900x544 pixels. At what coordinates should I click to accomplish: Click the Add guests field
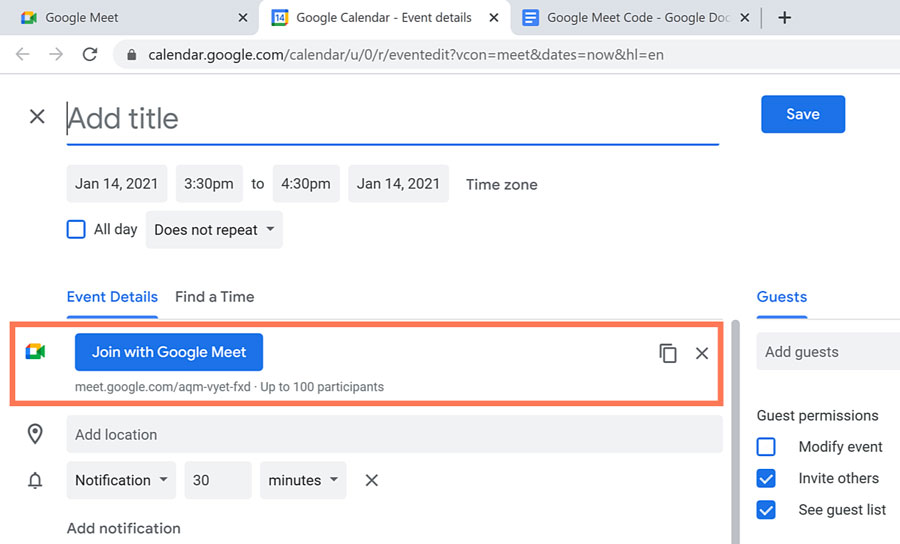point(828,352)
